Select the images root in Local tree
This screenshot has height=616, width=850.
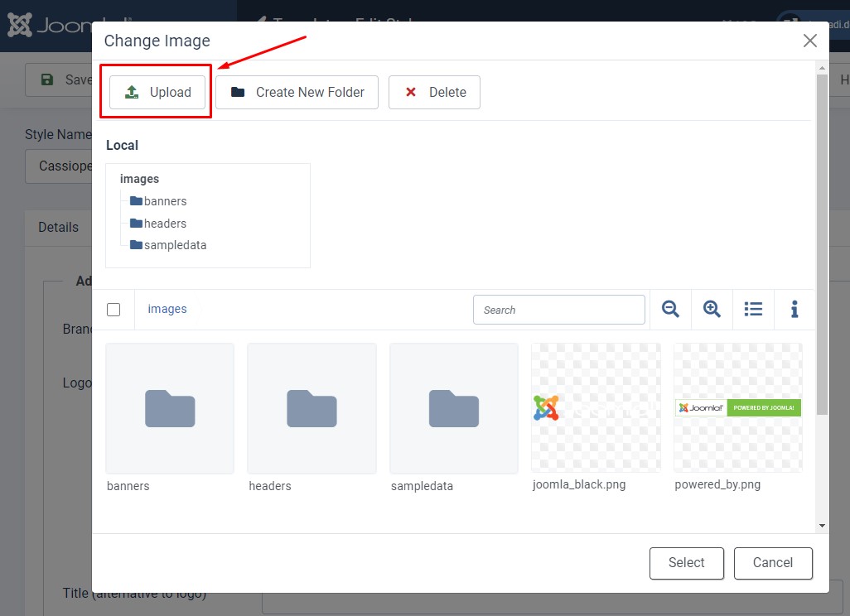pyautogui.click(x=139, y=179)
